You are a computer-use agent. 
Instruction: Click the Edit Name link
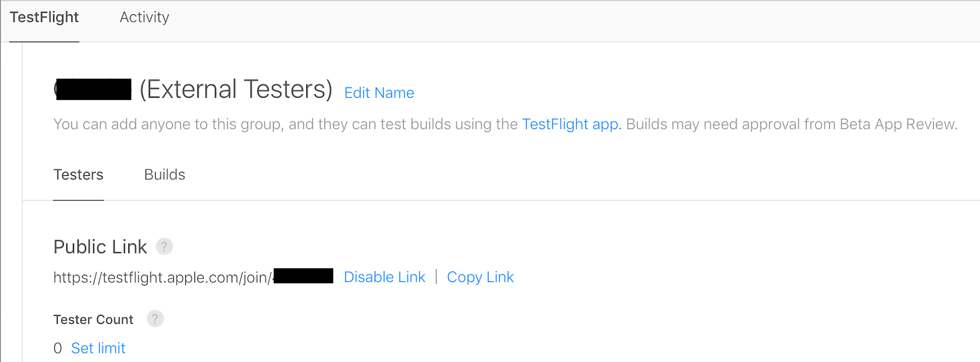[379, 93]
